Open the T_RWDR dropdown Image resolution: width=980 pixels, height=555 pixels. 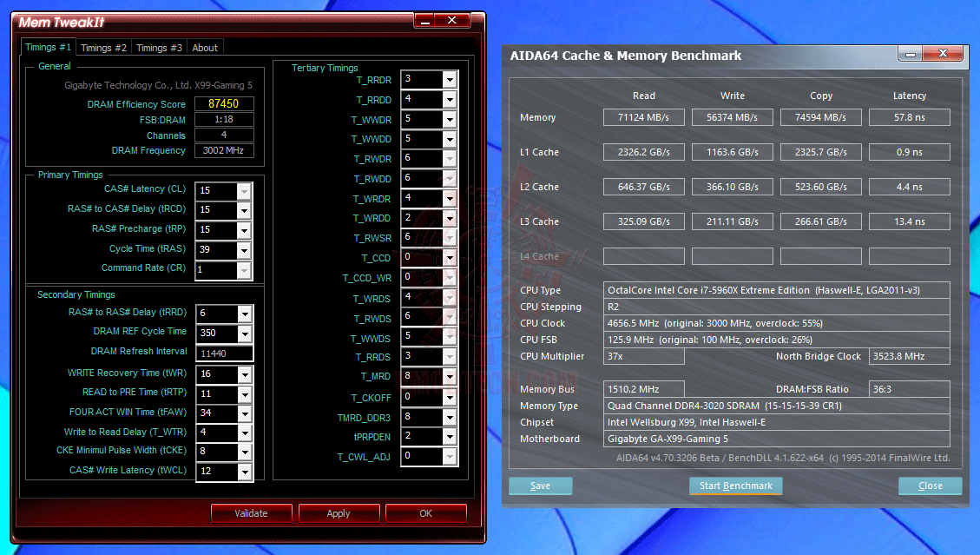click(450, 159)
